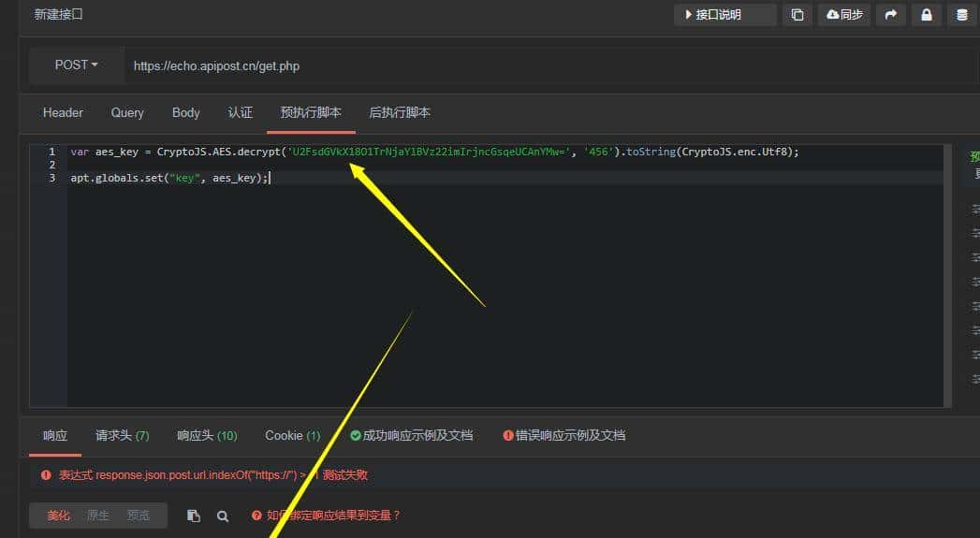Image resolution: width=980 pixels, height=538 pixels.
Task: Open the Cookie (1) tab
Action: click(292, 435)
